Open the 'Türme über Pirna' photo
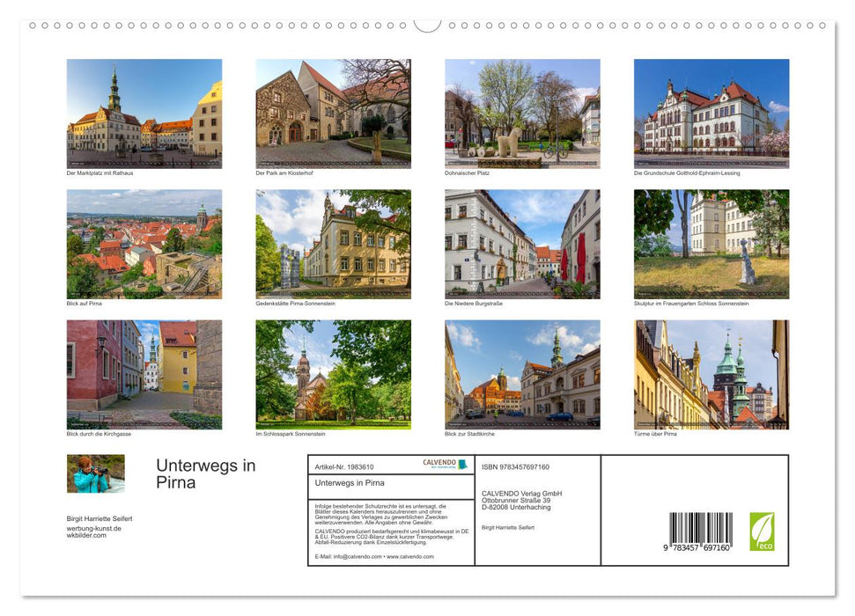 [710, 375]
